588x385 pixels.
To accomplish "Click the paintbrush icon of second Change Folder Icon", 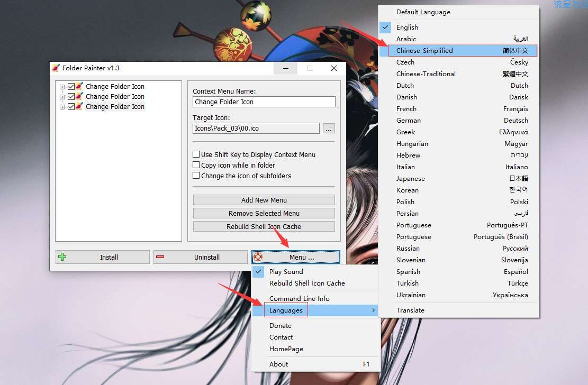I will pyautogui.click(x=79, y=96).
